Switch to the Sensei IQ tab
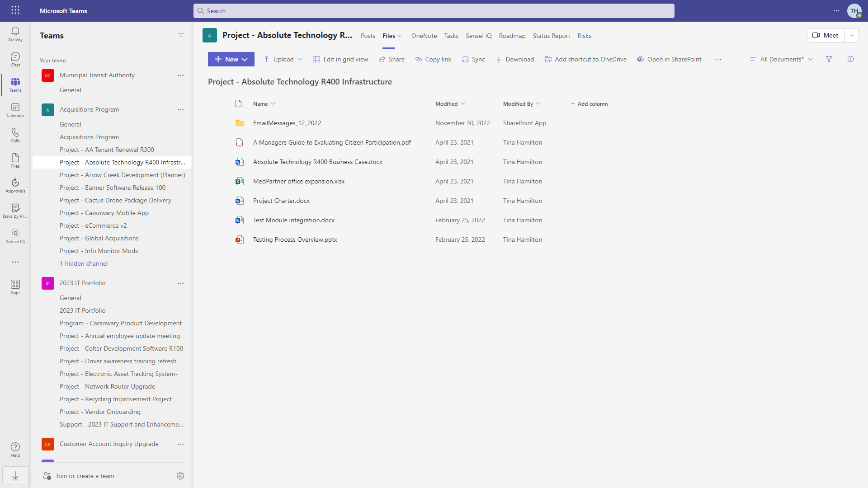 [479, 36]
